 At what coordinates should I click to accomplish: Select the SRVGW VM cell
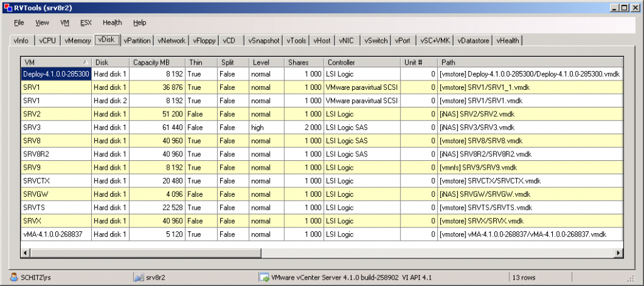point(56,194)
